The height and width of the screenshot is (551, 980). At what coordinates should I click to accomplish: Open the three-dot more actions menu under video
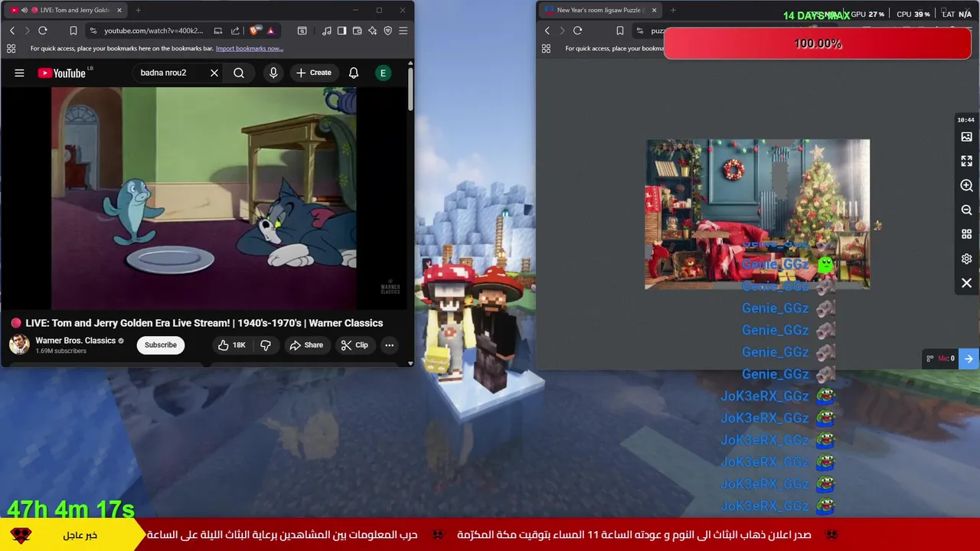point(389,345)
